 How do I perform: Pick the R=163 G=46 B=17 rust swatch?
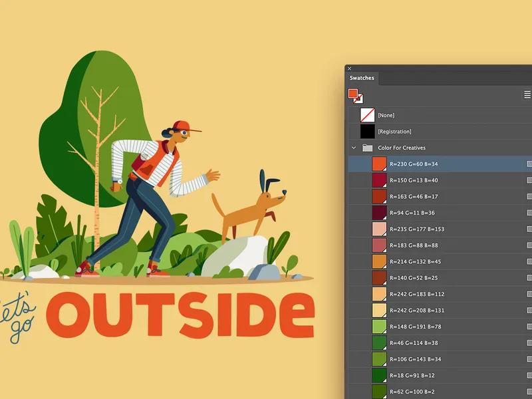pos(379,196)
